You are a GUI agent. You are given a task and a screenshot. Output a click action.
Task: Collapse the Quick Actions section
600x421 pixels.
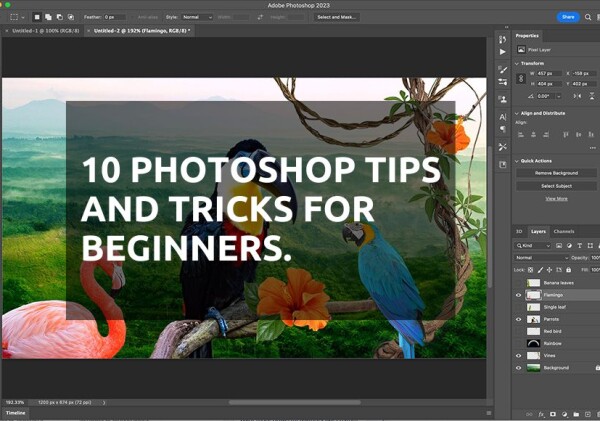[x=517, y=161]
